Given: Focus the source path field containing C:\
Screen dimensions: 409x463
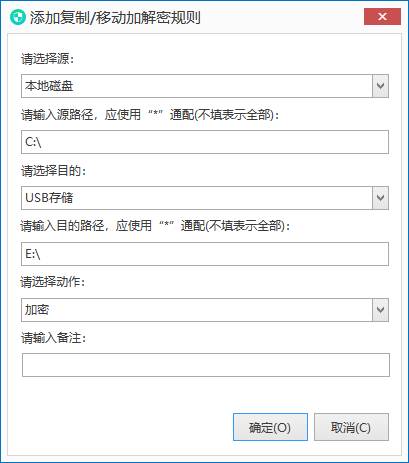Looking at the screenshot, I should [x=205, y=142].
